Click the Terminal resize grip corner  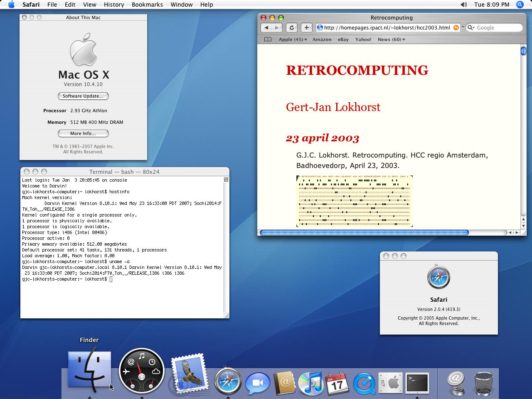point(227,316)
